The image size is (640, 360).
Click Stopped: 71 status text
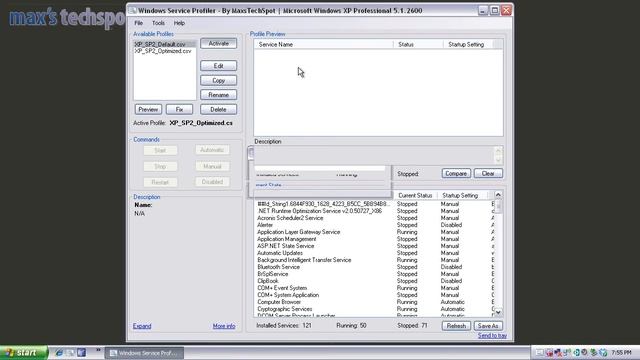tap(412, 326)
